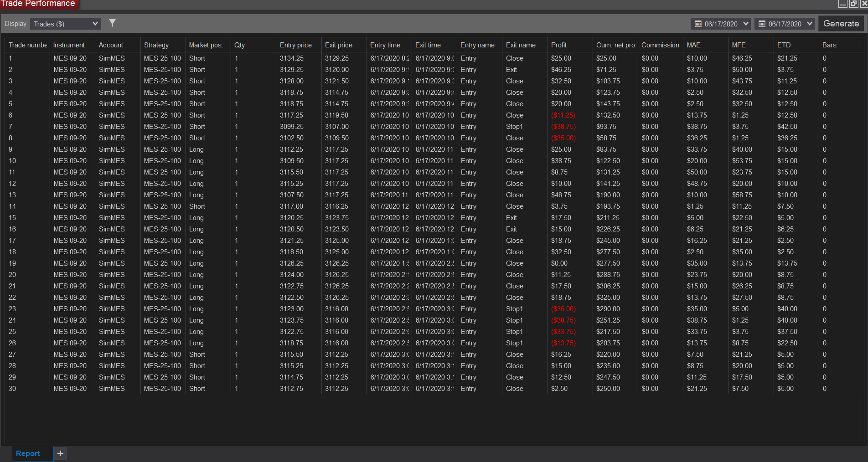This screenshot has width=868, height=462.
Task: Select trade 15 exit price 3123.75
Action: (337, 218)
